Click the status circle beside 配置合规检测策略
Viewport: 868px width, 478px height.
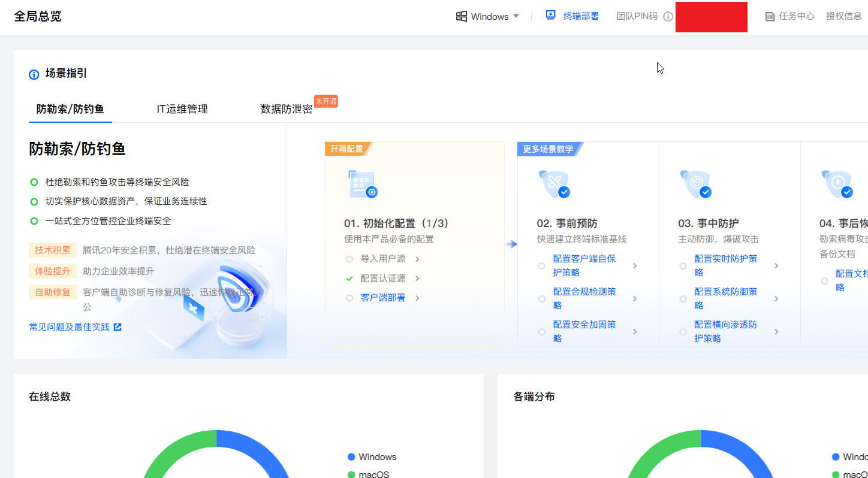coord(542,299)
